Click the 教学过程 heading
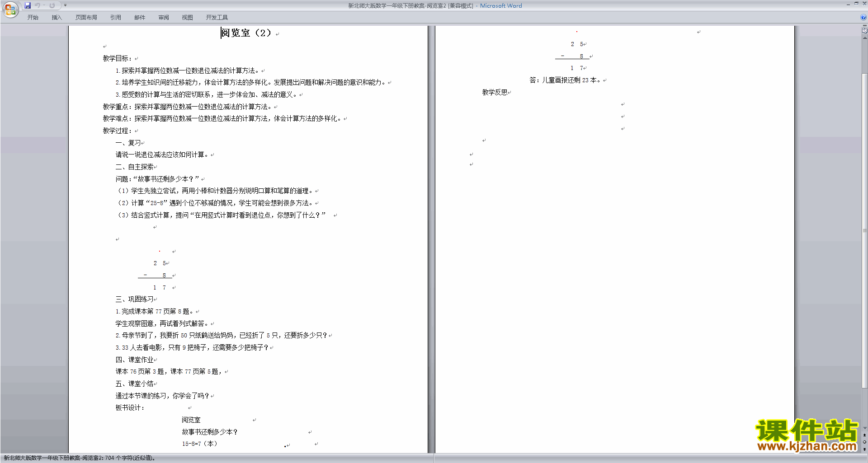This screenshot has width=868, height=463. (x=118, y=131)
